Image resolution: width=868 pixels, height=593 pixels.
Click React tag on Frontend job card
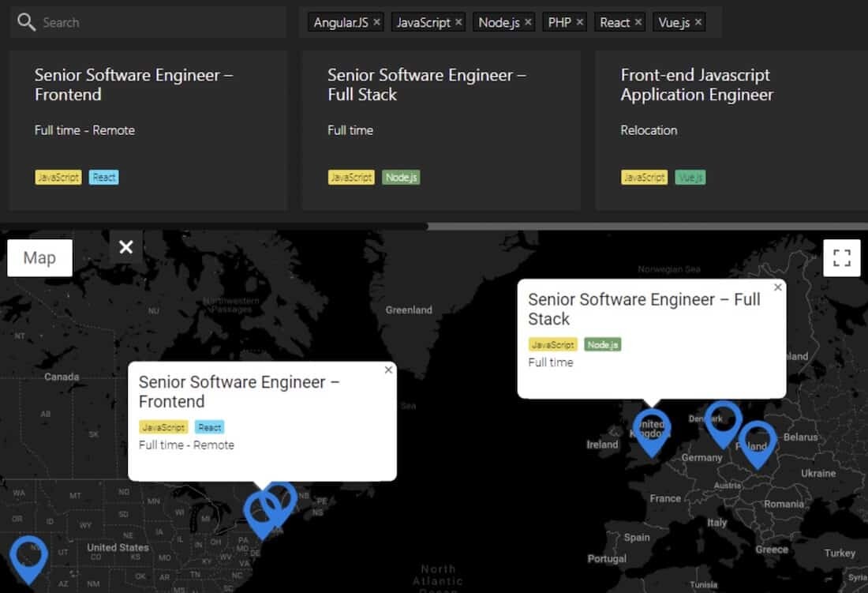[103, 177]
